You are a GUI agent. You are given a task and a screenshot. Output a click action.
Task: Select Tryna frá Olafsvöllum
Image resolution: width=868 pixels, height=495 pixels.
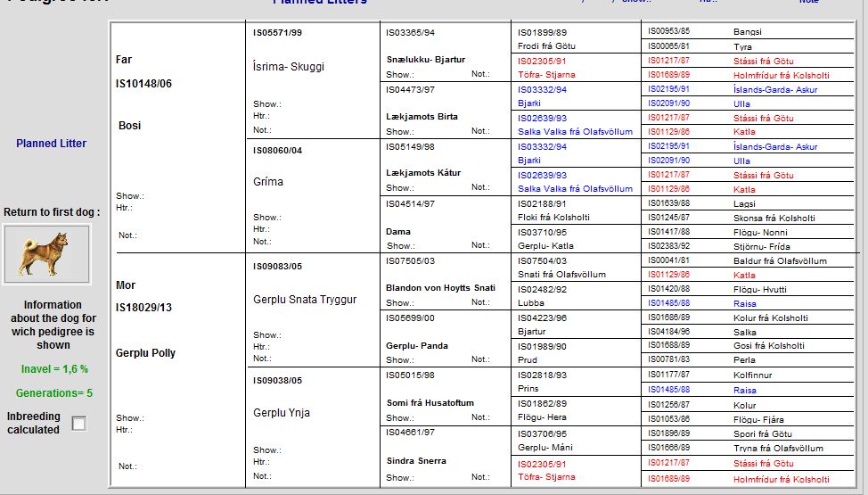pos(778,449)
